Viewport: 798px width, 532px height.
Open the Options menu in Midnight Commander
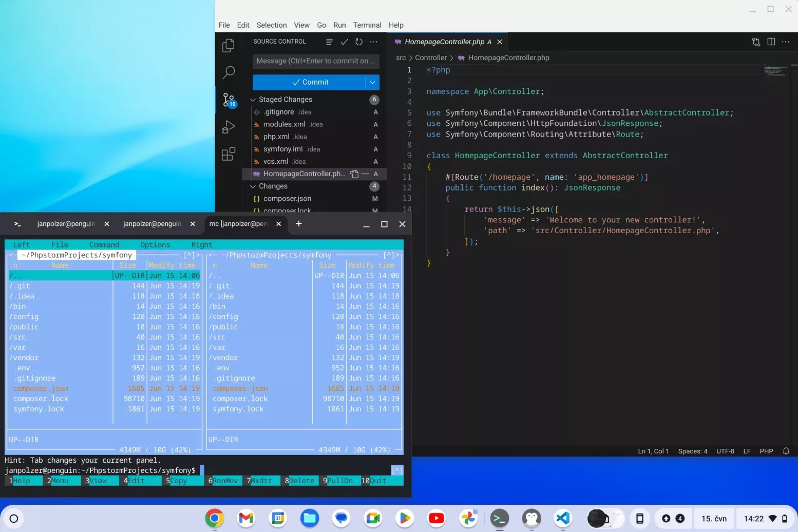coord(155,245)
